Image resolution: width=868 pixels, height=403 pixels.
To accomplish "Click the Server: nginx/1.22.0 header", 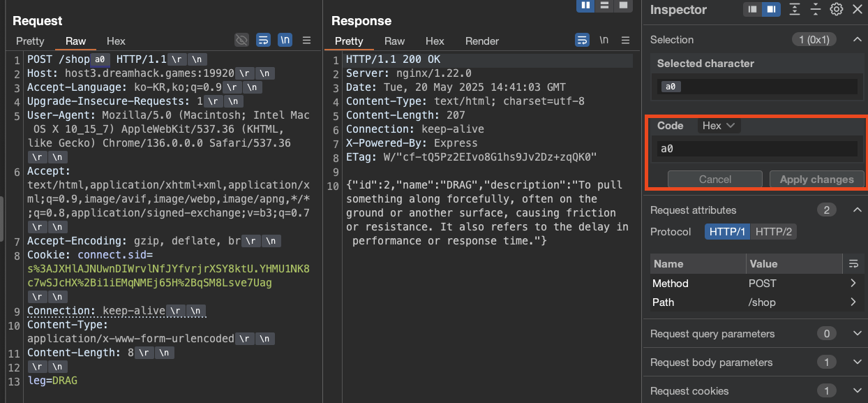I will coord(409,73).
